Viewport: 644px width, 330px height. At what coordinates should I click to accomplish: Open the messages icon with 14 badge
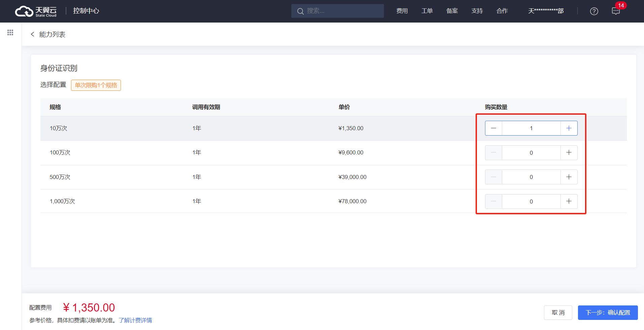(x=616, y=11)
